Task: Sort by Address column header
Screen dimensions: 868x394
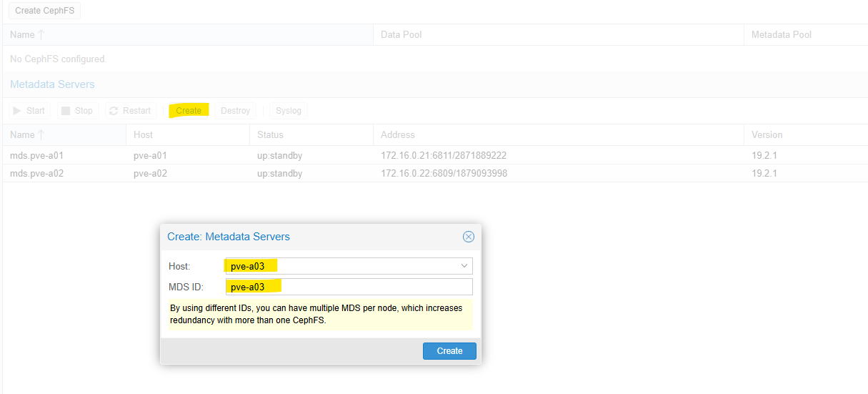Action: click(x=398, y=134)
